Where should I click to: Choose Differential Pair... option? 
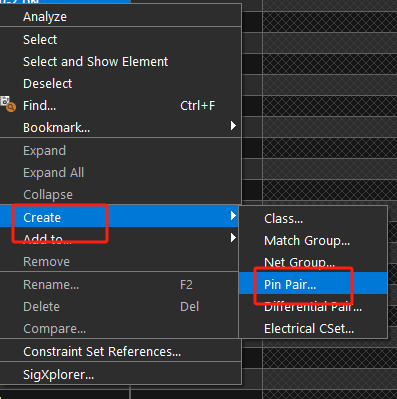click(313, 306)
